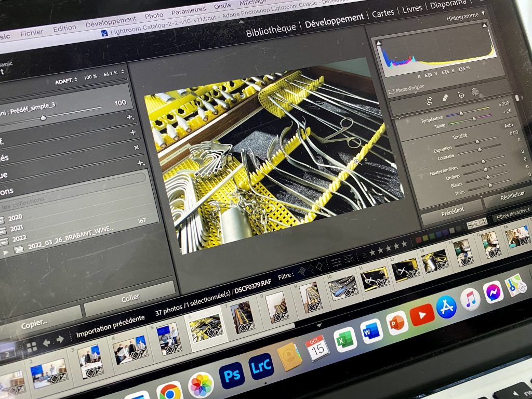Image resolution: width=532 pixels, height=399 pixels.
Task: Filter filmstrip by edited photos icon
Action: click(336, 262)
